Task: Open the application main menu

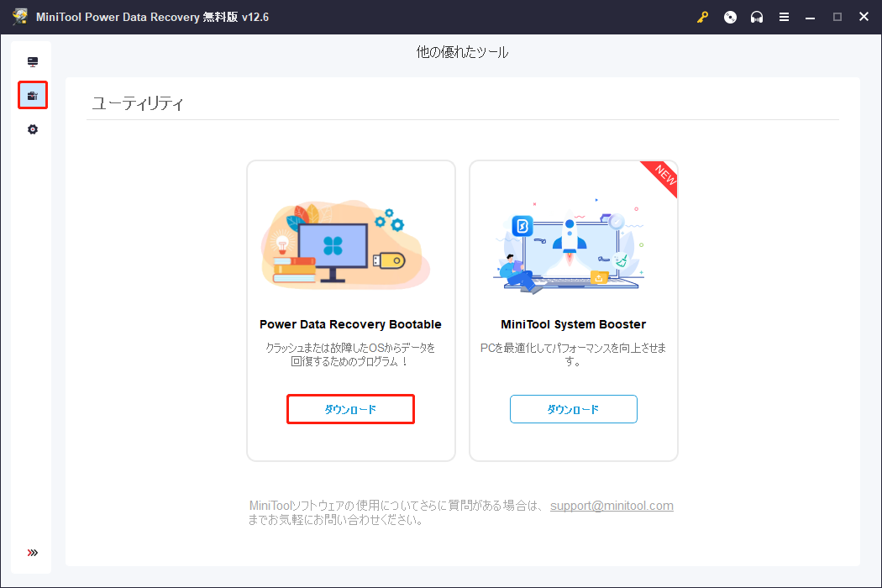Action: click(x=784, y=16)
